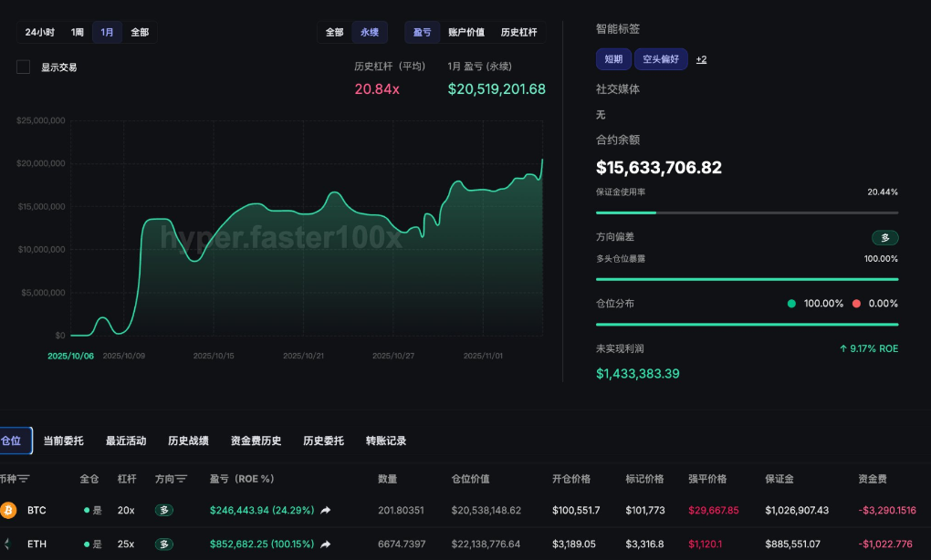Enable the 显示交易 checkbox

click(24, 67)
